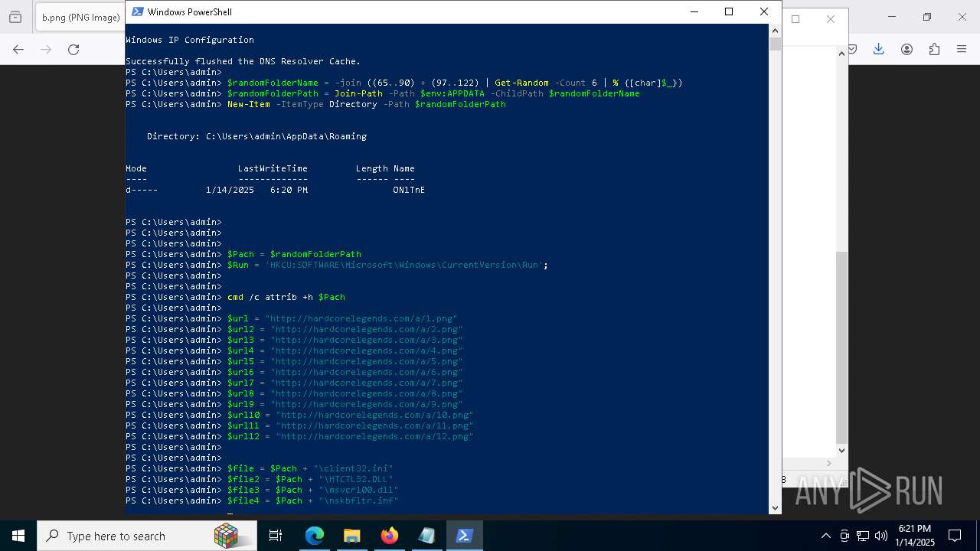Open Firefox downloads arrow icon
This screenshot has width=980, height=551.
pos(879,49)
